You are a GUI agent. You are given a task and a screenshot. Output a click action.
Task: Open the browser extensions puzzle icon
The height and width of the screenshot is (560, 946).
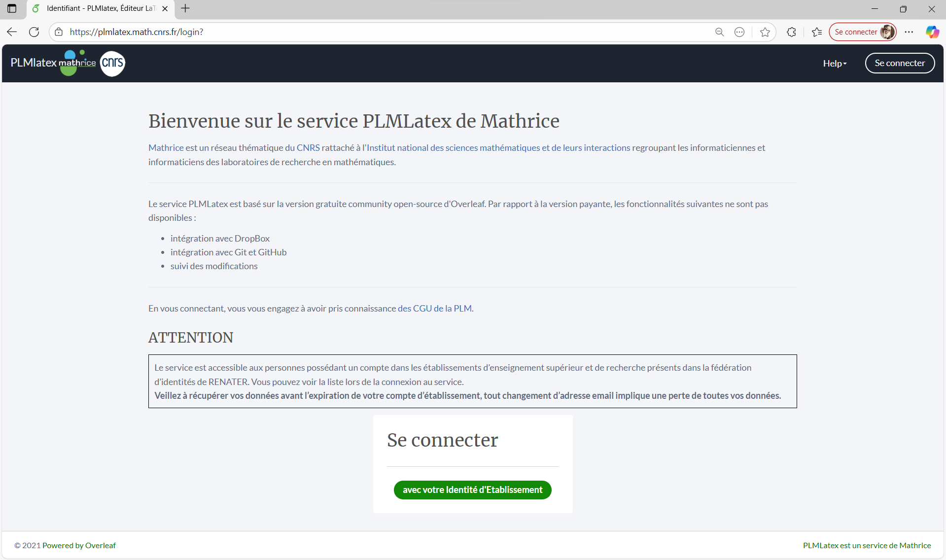click(x=791, y=32)
